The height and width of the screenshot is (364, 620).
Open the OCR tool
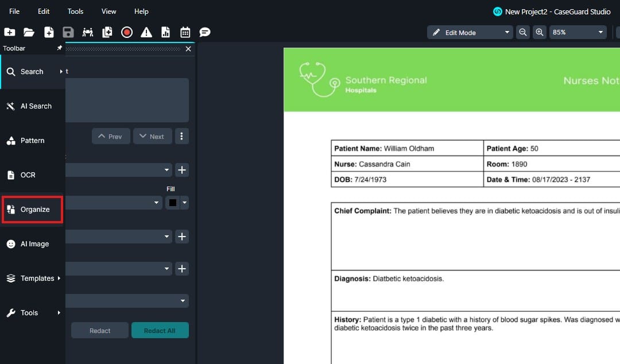pos(32,175)
